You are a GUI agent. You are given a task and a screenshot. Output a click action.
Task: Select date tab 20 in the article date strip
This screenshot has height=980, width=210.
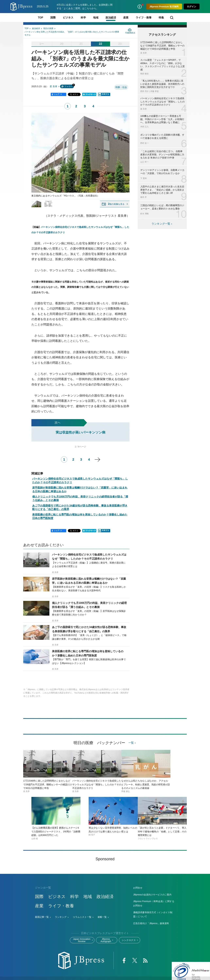coord(62,44)
